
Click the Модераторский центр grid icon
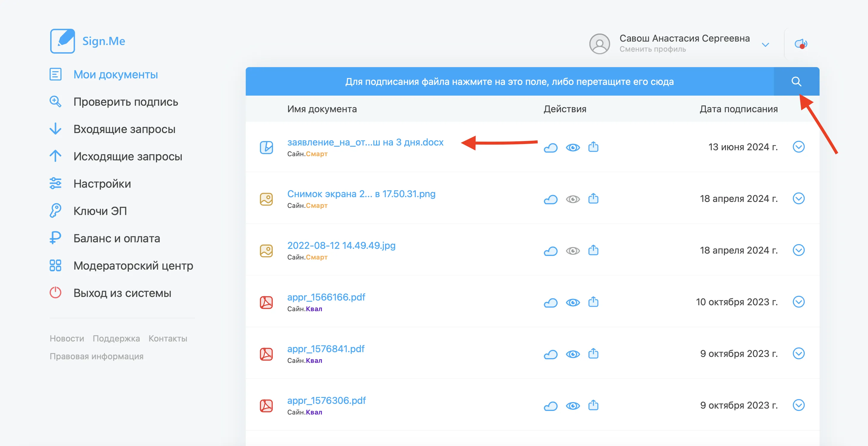click(x=55, y=265)
